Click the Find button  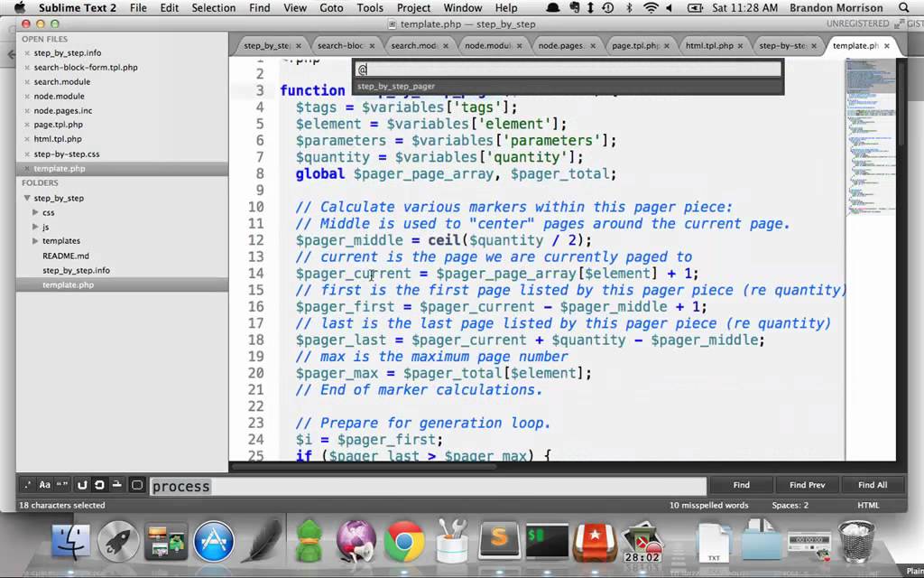tap(742, 485)
